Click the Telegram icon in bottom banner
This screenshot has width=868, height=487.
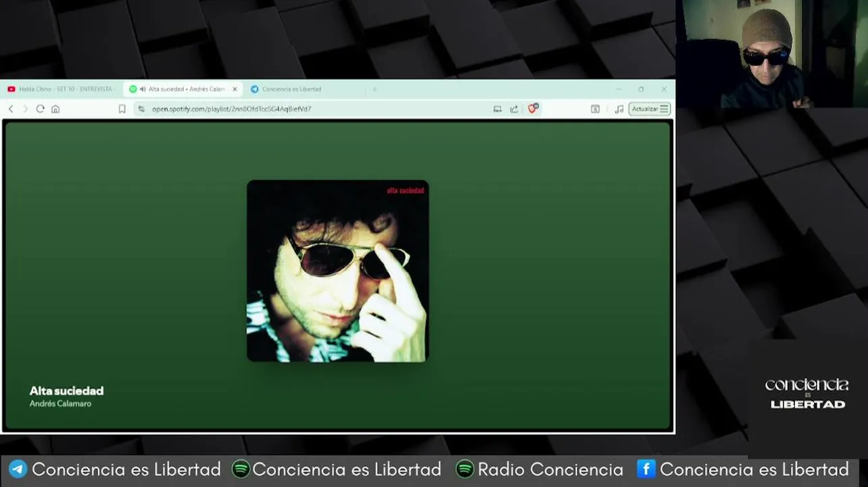tap(18, 469)
